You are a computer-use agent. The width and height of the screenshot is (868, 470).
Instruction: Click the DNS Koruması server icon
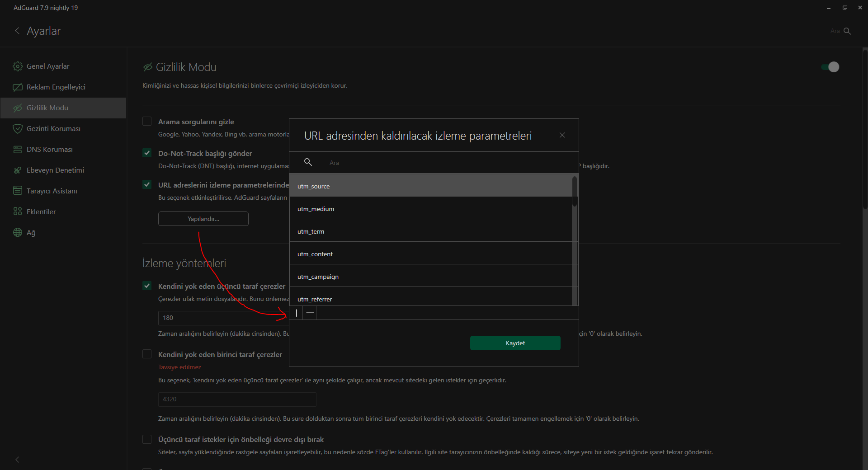18,150
